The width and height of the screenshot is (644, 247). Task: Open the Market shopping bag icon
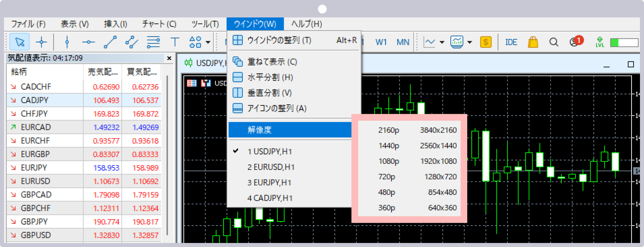tap(533, 42)
